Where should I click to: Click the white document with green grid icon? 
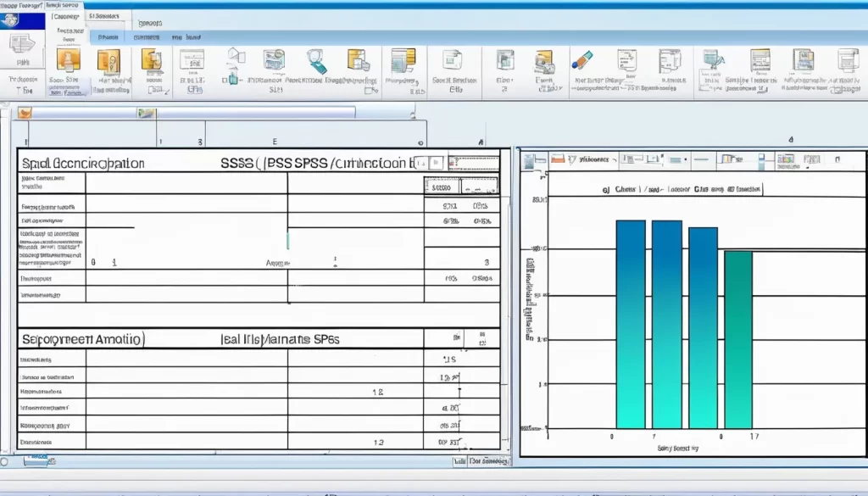click(x=453, y=60)
